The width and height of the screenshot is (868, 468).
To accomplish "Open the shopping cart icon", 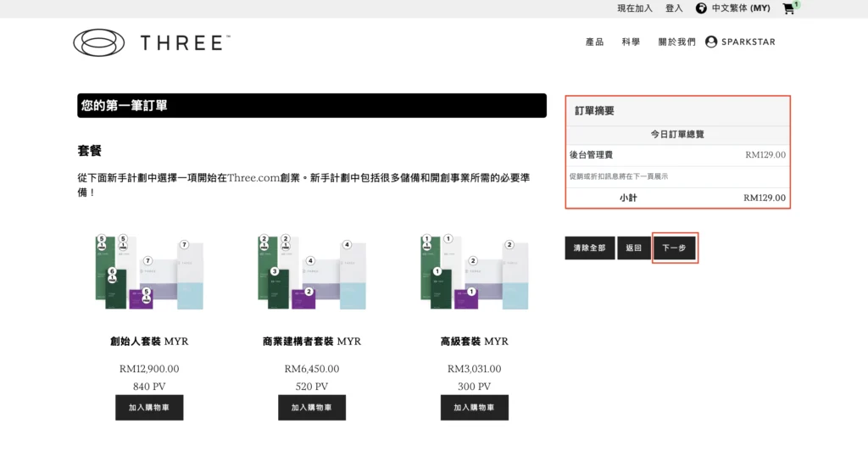I will tap(789, 8).
